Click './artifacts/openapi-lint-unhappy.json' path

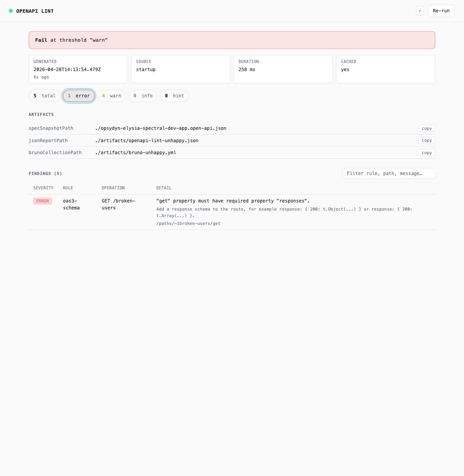(147, 141)
